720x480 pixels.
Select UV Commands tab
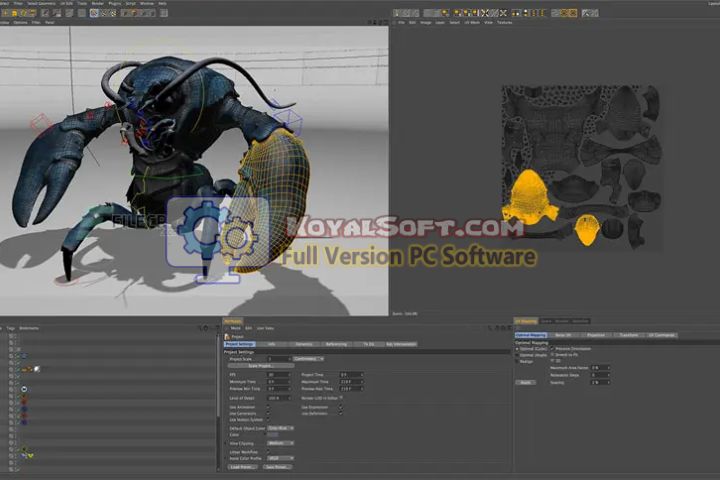[x=661, y=335]
